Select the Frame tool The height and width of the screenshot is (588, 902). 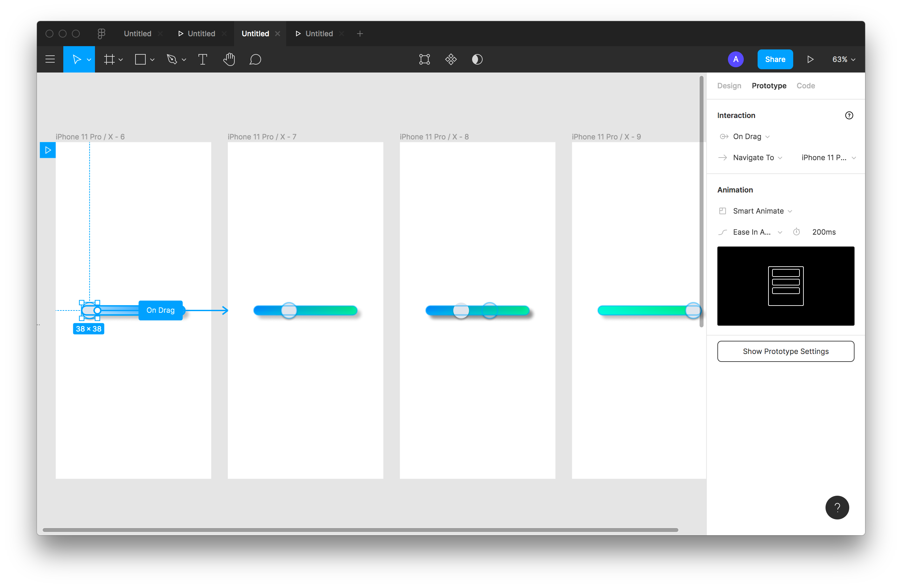pos(110,59)
